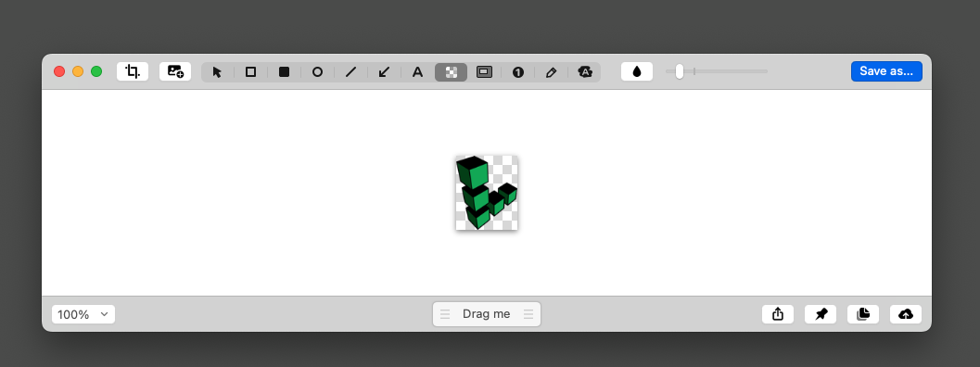The height and width of the screenshot is (367, 980).
Task: Select the arrow pointer selection tool
Action: click(218, 72)
